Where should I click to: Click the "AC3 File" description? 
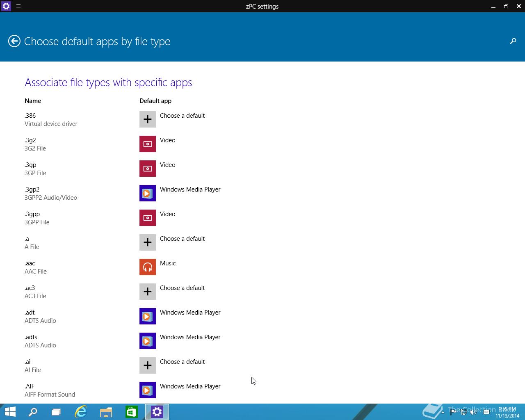[x=35, y=296]
